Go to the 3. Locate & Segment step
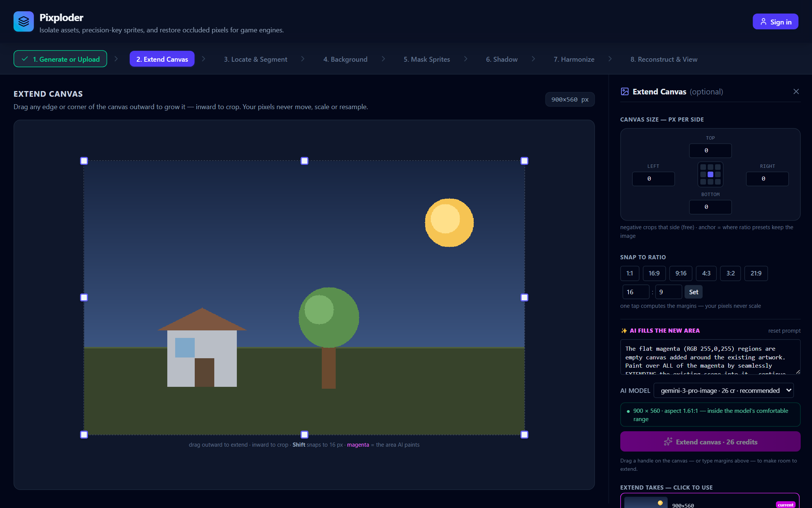Viewport: 812px width, 508px height. point(256,59)
